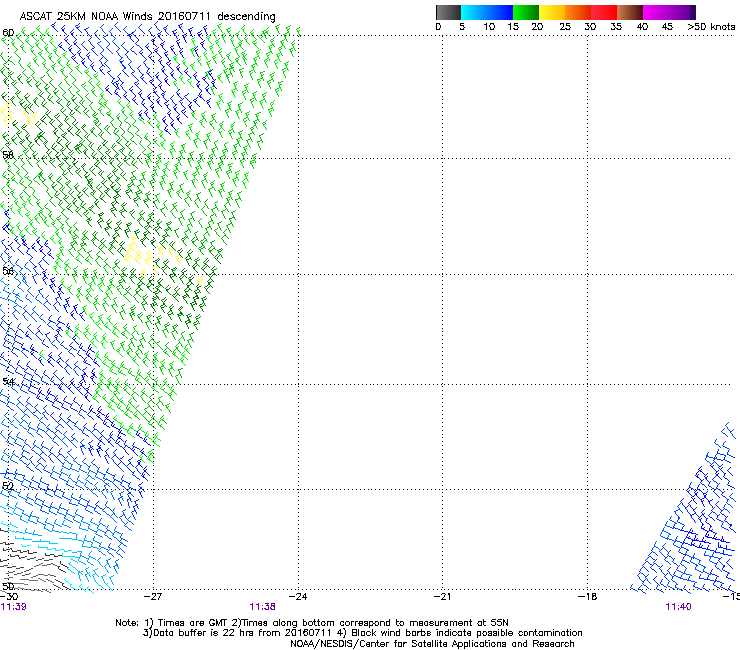Click the longitude label '-27'
740x650 pixels.
[x=153, y=597]
